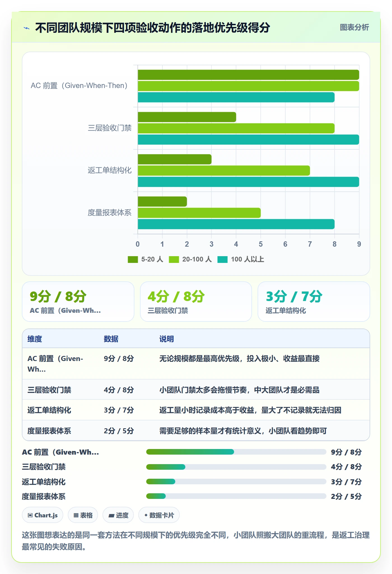Image resolution: width=392 pixels, height=574 pixels.
Task: Click the lightning icon beside the chart title
Action: pos(27,28)
